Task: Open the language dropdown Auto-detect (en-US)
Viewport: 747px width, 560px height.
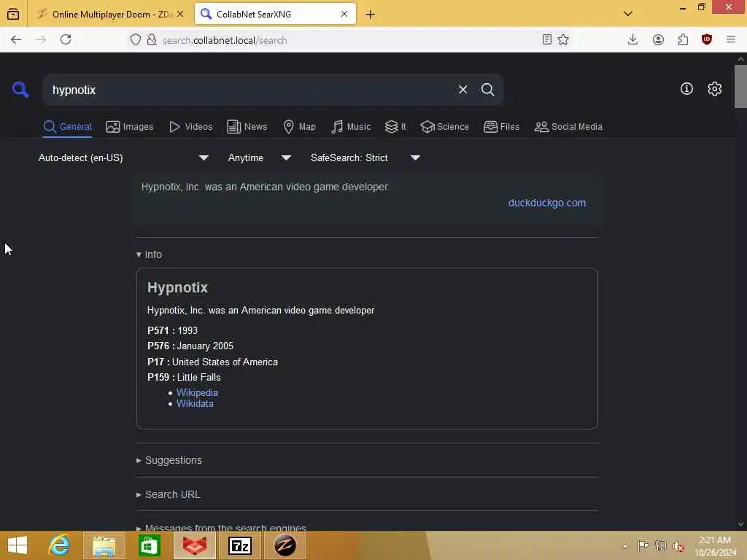Action: [x=123, y=157]
